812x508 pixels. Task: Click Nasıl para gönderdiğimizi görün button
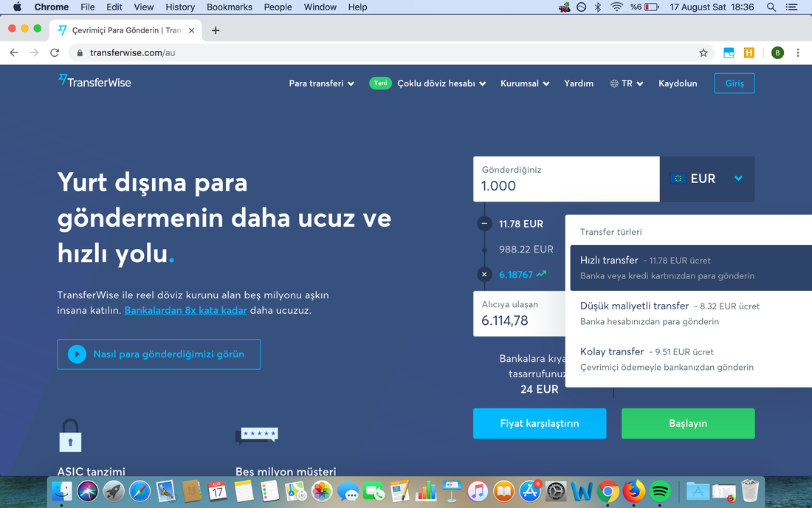point(159,354)
